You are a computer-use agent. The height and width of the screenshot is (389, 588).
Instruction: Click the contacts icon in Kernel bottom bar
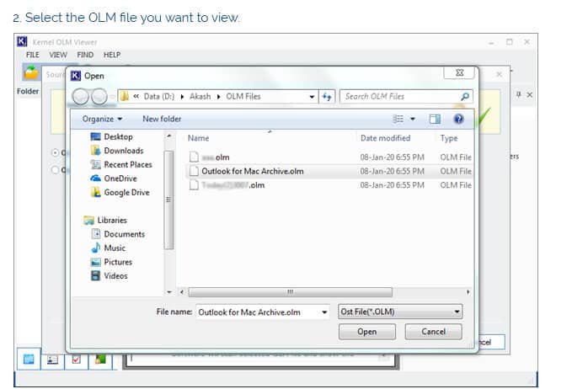[52, 360]
